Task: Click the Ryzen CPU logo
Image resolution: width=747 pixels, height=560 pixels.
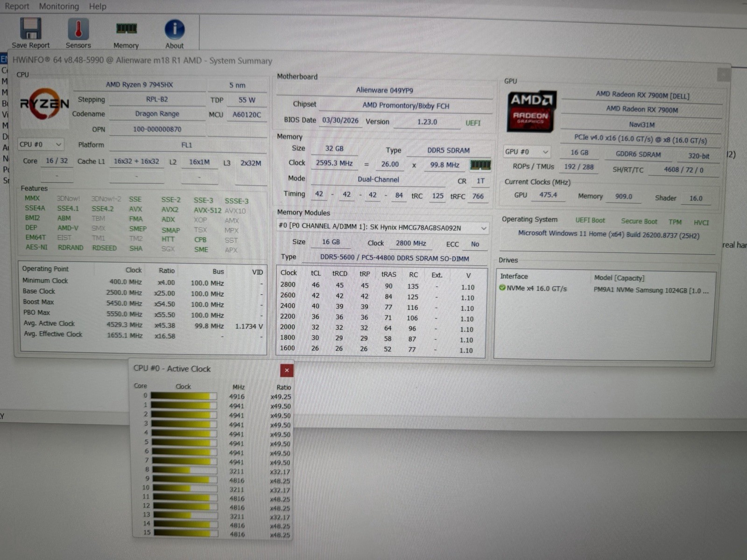Action: click(x=44, y=104)
